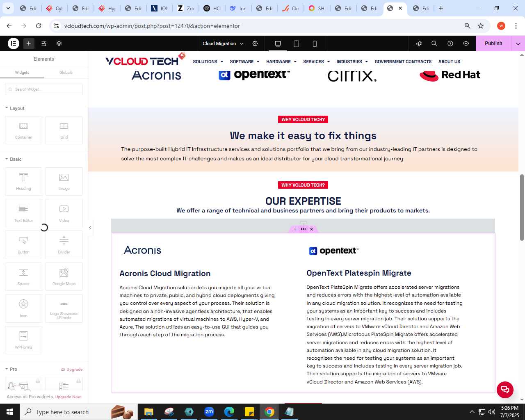Open the Windows Start menu

pos(10,412)
